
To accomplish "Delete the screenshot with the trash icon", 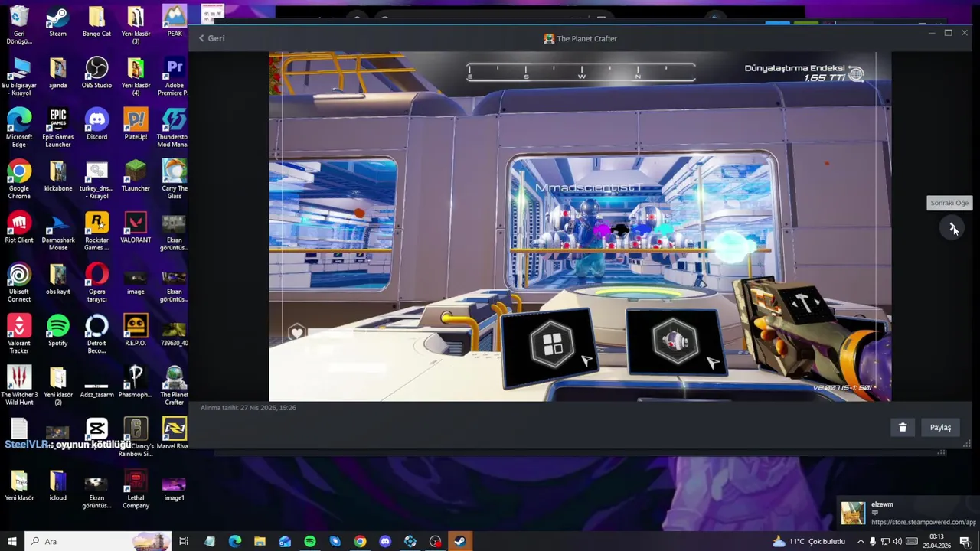I will click(x=903, y=428).
